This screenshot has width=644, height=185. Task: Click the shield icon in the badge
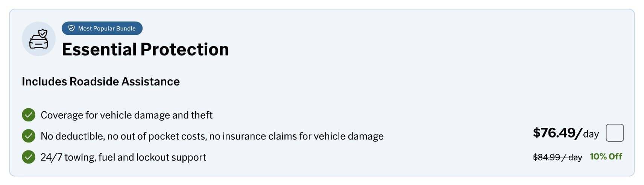pyautogui.click(x=71, y=28)
